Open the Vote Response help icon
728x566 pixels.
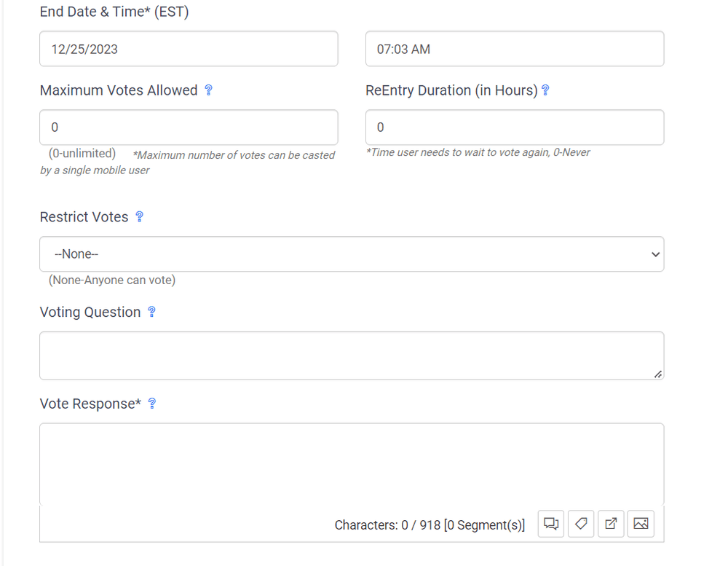pyautogui.click(x=152, y=404)
